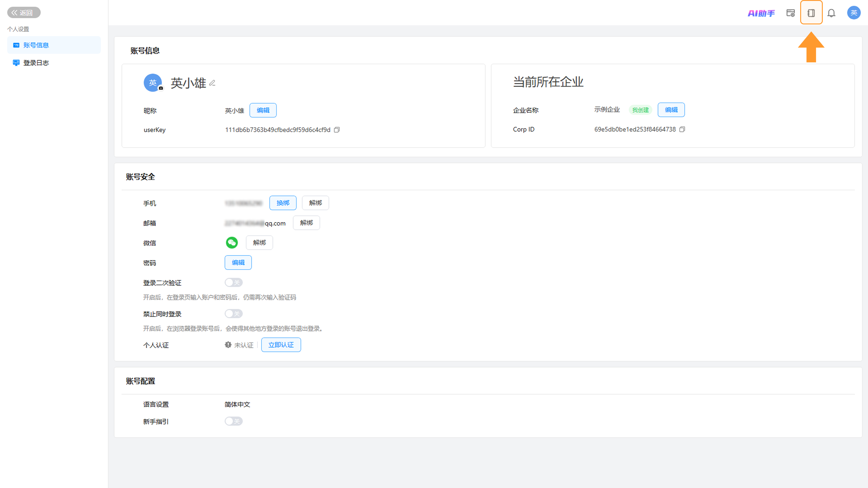This screenshot has height=488, width=868.
Task: Click the 账号信息 sidebar icon
Action: point(16,45)
